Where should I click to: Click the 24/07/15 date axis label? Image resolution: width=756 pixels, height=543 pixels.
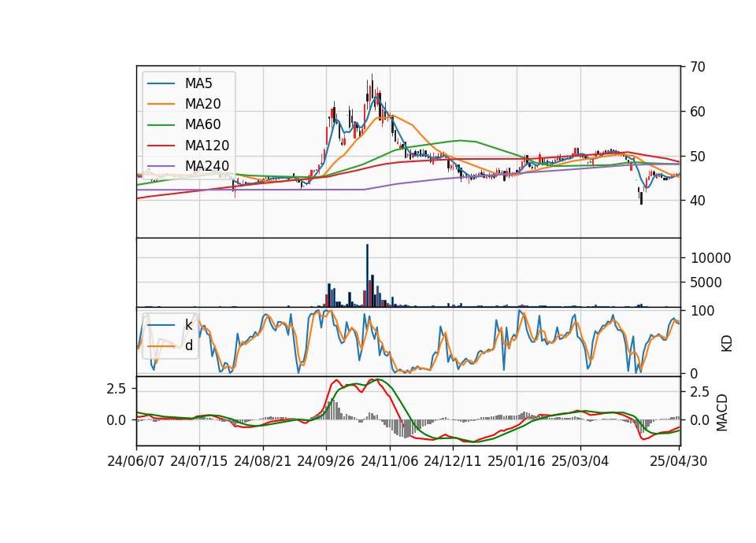[199, 461]
